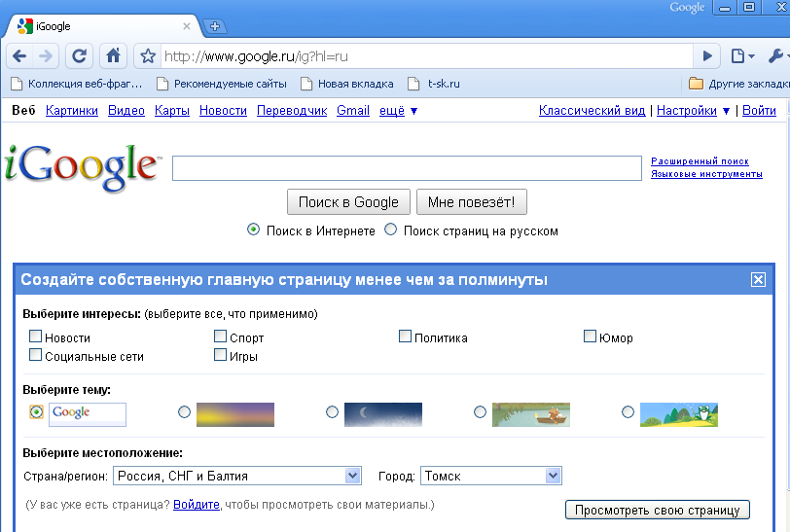The height and width of the screenshot is (532, 790).
Task: Open a new tab with the plus button
Action: (x=215, y=26)
